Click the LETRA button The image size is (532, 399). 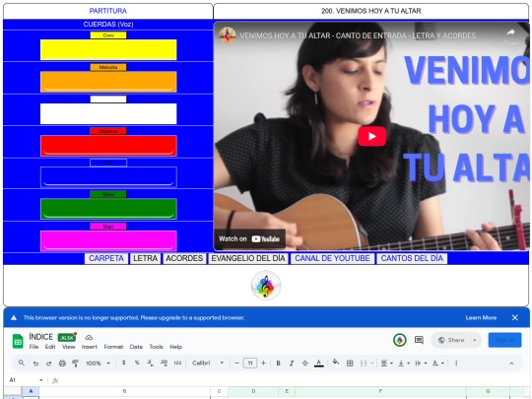click(145, 258)
